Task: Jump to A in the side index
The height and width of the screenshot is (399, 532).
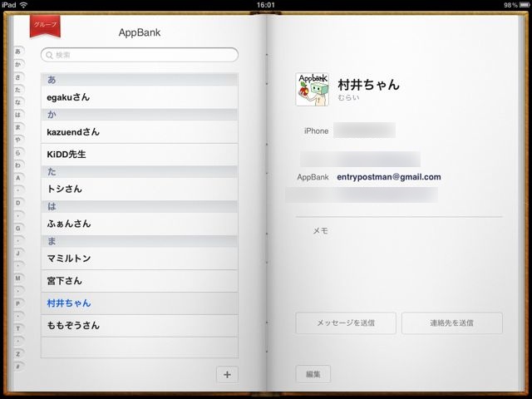Action: tap(18, 178)
